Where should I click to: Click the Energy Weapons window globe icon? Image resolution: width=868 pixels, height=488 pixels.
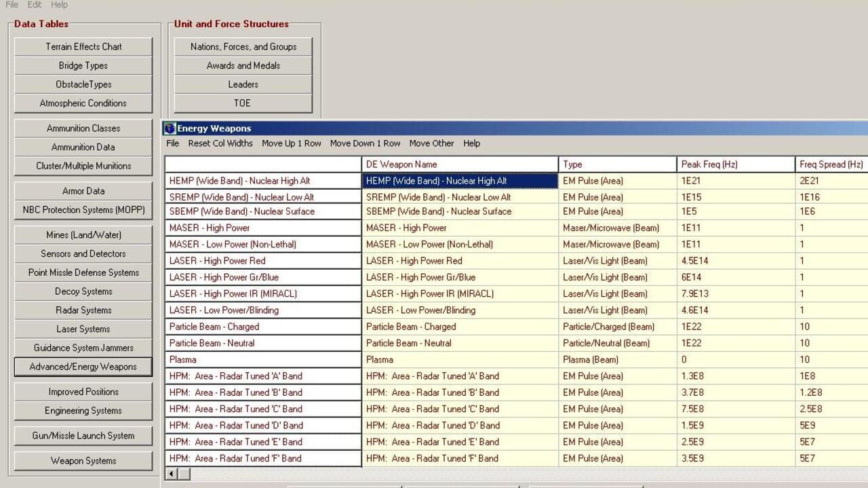pos(170,128)
